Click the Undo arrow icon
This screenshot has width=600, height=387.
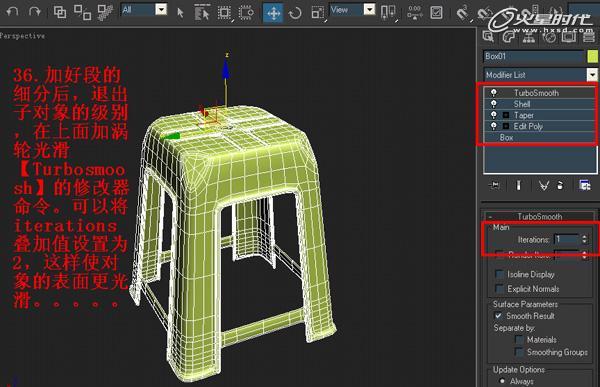[x=13, y=11]
